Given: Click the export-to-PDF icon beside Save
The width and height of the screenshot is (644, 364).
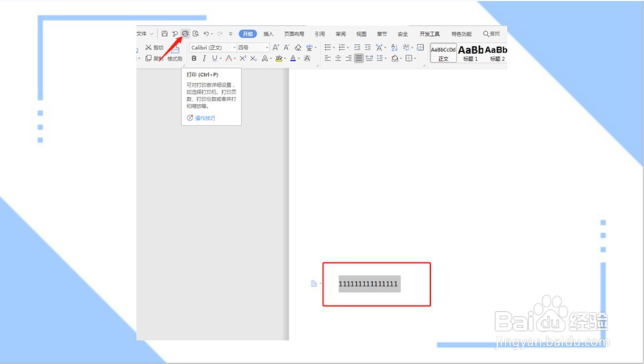Looking at the screenshot, I should click(x=175, y=34).
